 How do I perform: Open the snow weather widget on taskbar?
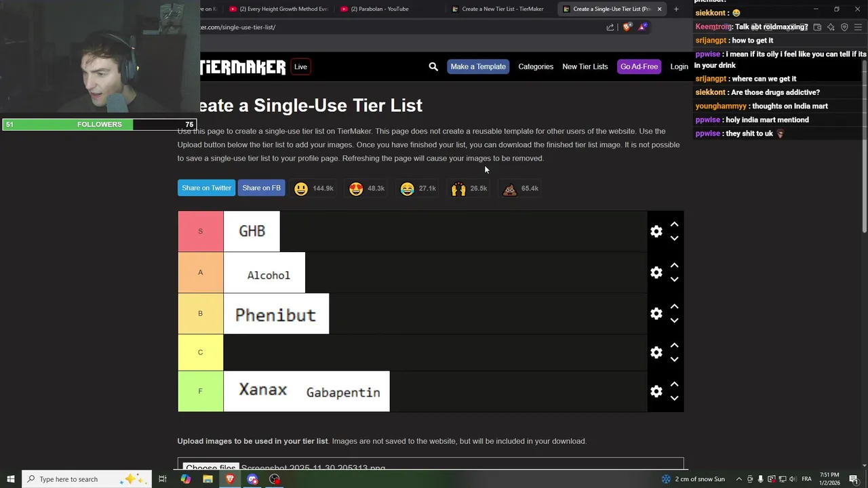693,479
